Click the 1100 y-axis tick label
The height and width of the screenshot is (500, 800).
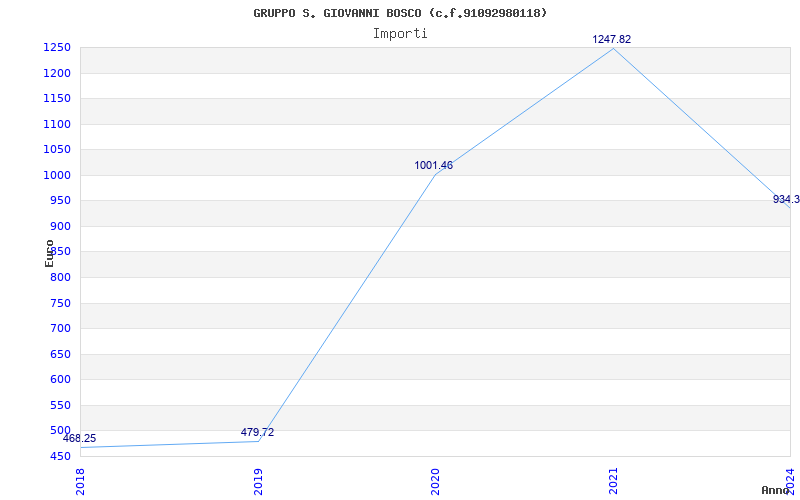[x=57, y=124]
